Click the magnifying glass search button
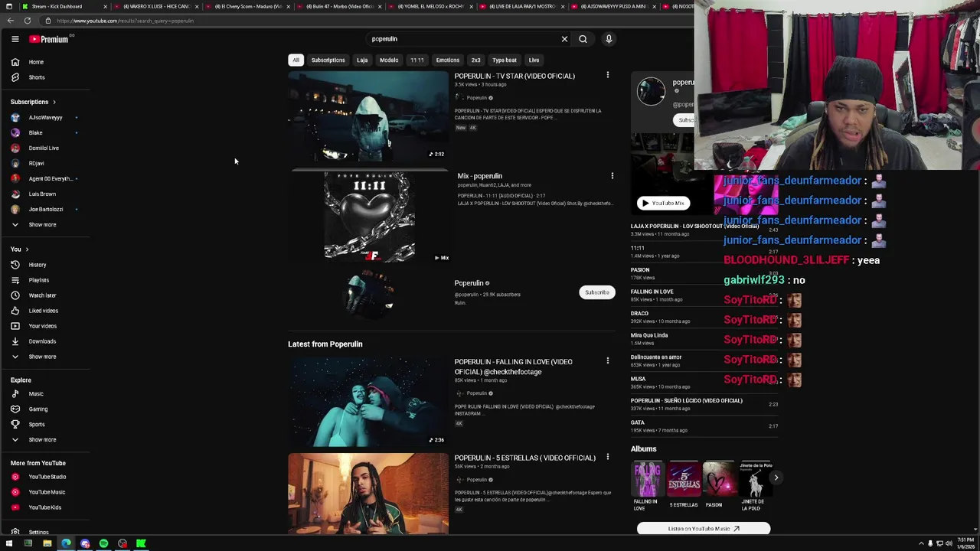This screenshot has width=980, height=551. [583, 39]
